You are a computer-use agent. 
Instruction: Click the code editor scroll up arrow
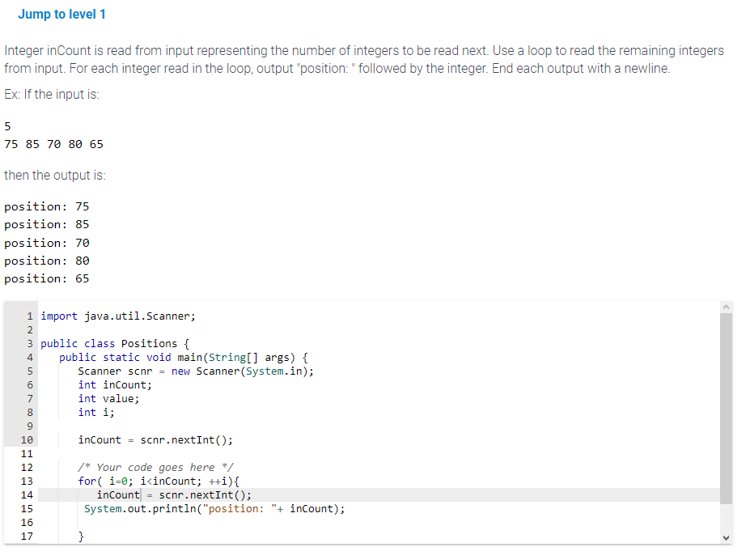[726, 307]
